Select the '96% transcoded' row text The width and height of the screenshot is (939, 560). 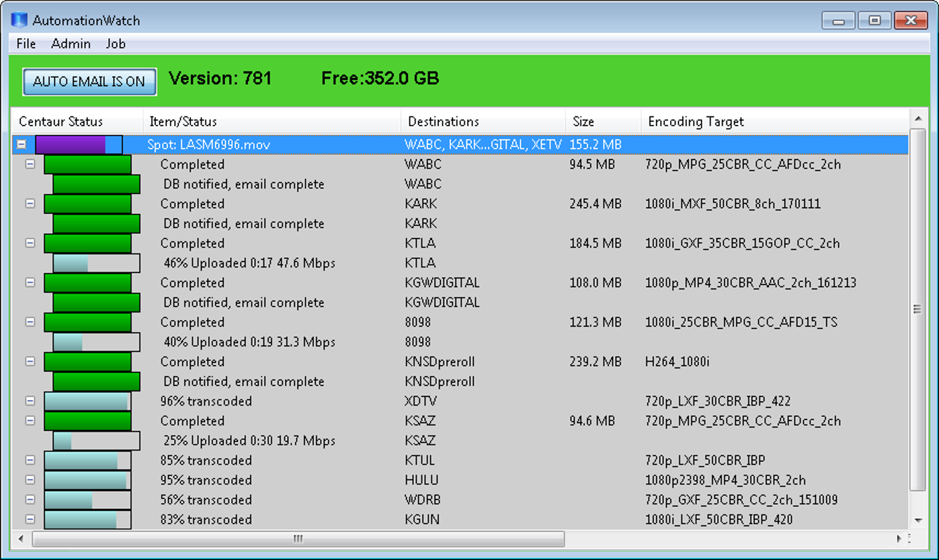(x=206, y=401)
